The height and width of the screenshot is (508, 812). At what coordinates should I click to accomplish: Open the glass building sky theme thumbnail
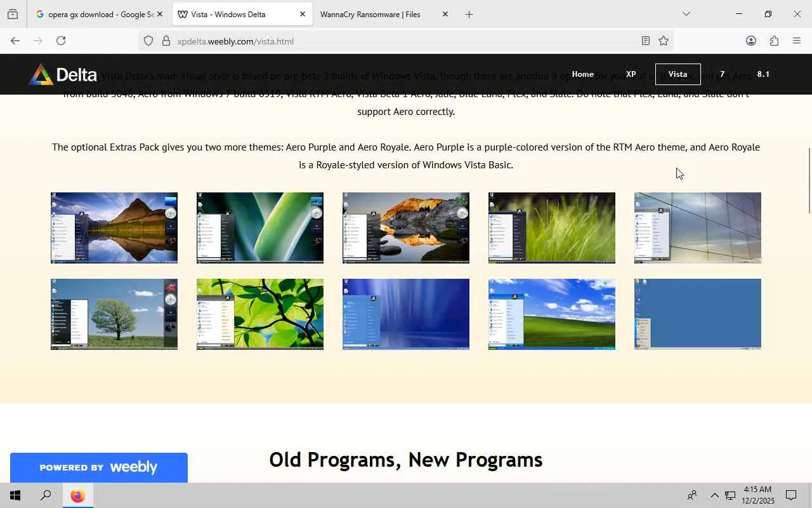point(698,228)
